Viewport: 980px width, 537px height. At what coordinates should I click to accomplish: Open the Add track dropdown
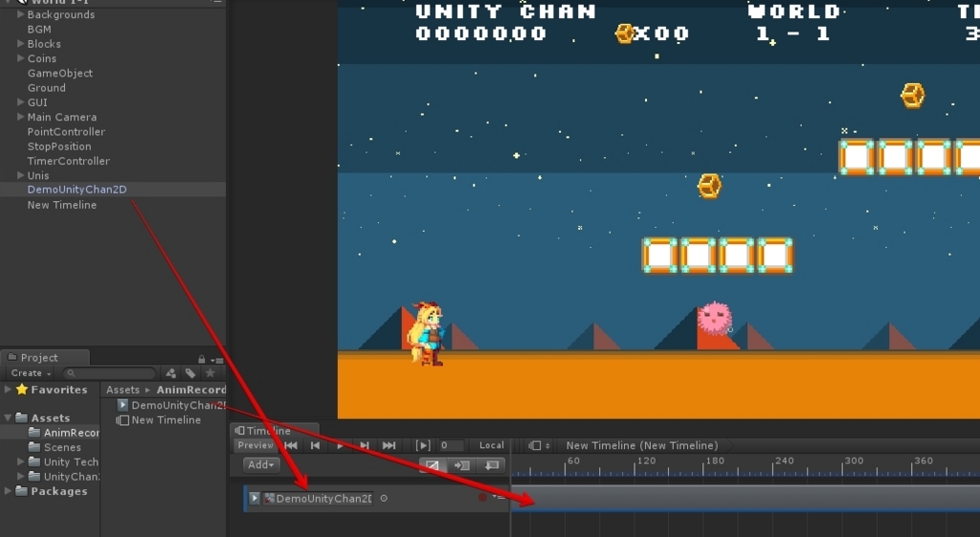pyautogui.click(x=260, y=464)
